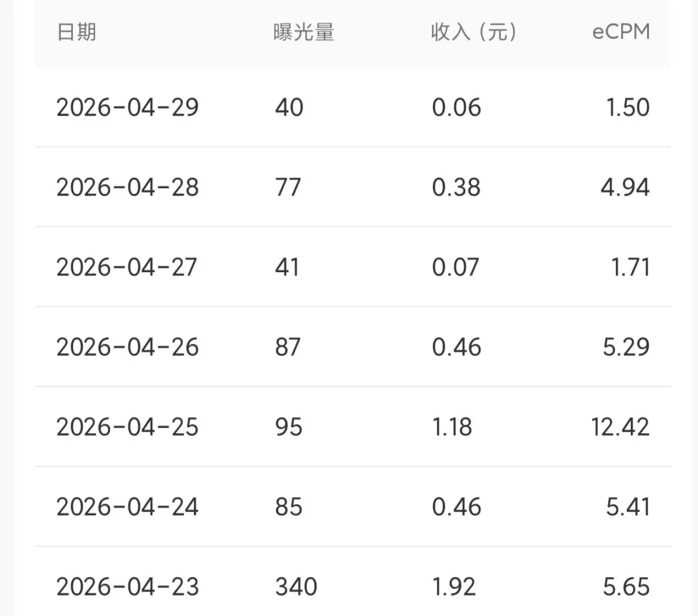Click the 曝光量 column header
This screenshot has width=698, height=616.
[x=304, y=32]
